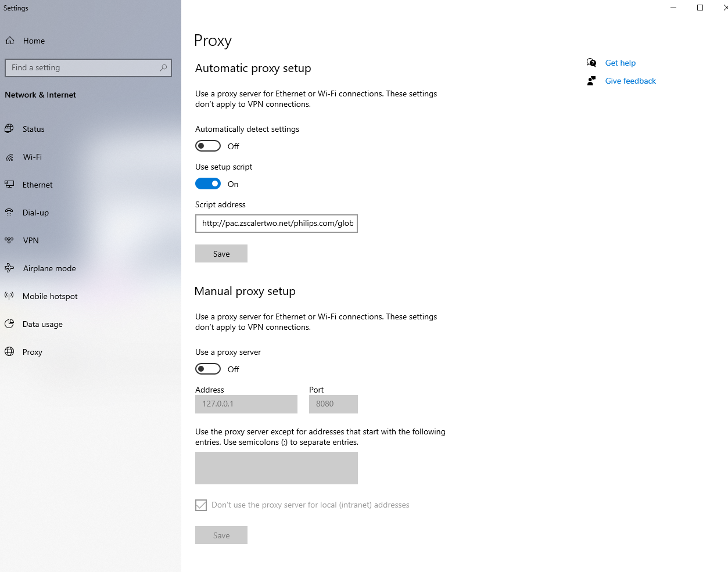Maximize the Settings window
This screenshot has height=572, width=728.
[700, 8]
